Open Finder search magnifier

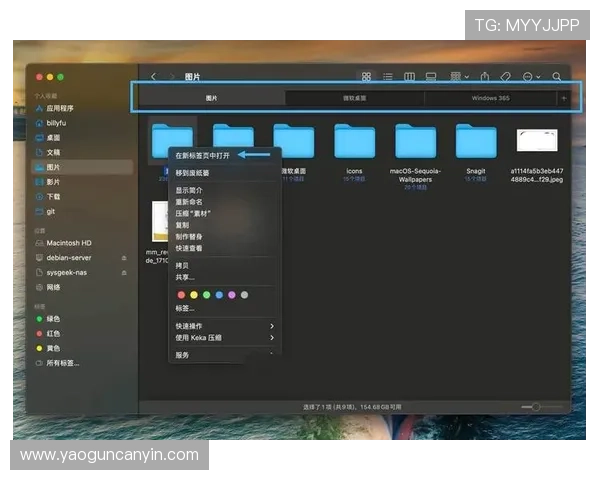click(557, 76)
